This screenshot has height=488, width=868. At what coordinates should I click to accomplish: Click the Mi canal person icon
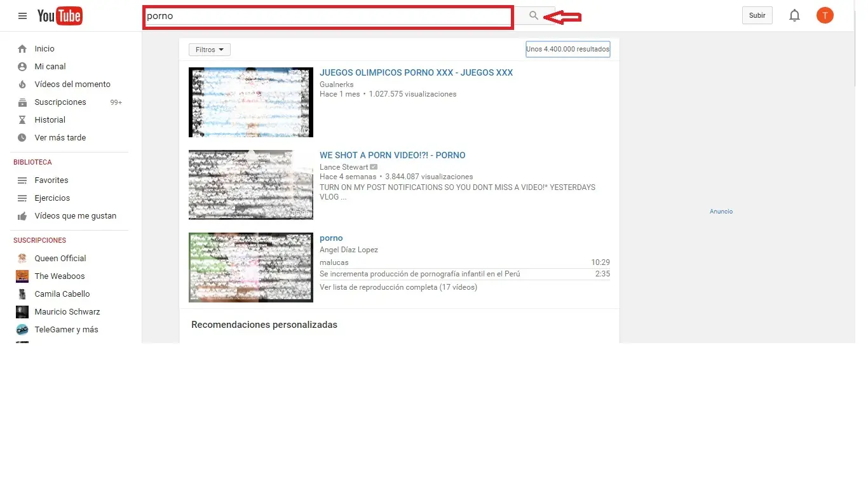[x=22, y=67]
